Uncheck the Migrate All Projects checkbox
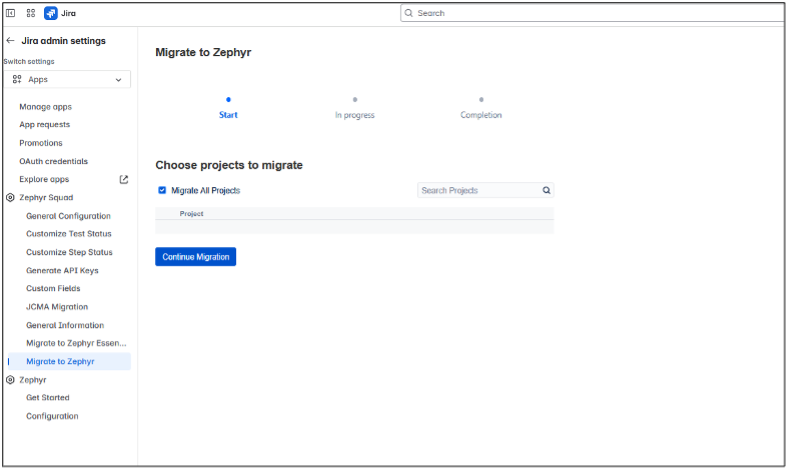788x470 pixels. coord(162,190)
